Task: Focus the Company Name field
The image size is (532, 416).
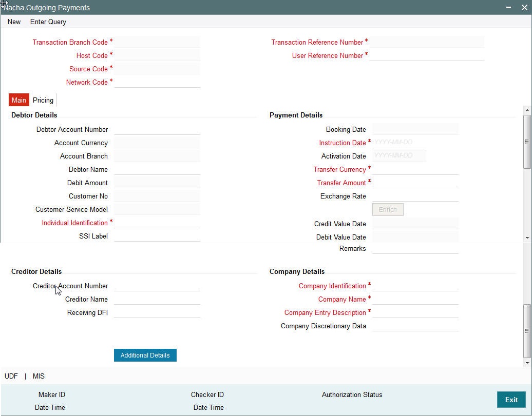Action: (x=415, y=299)
